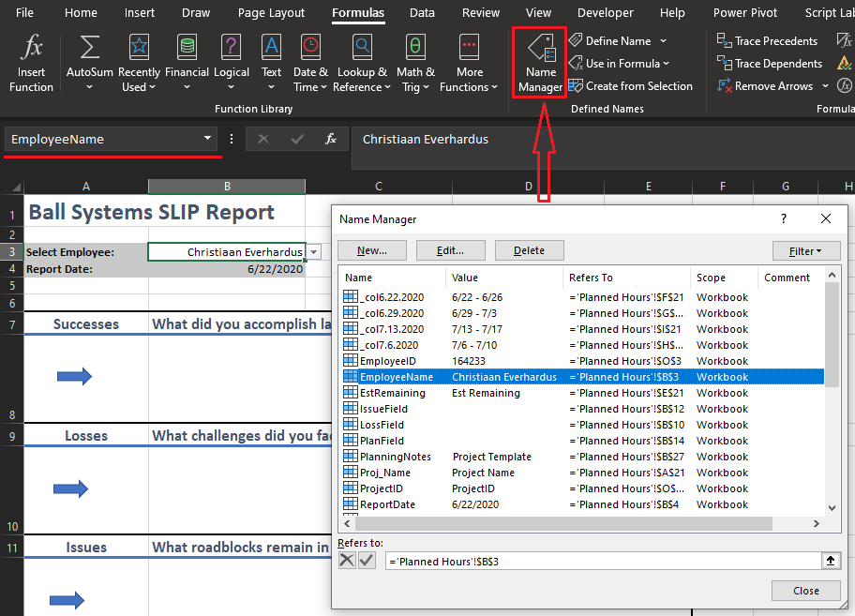Click Trace Precedents
Screen dimensions: 855x616
[x=767, y=41]
